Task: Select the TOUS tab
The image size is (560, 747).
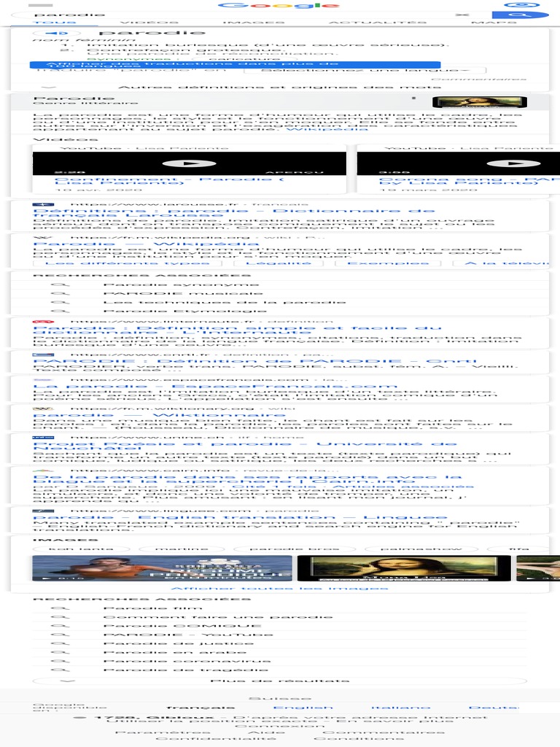Action: 54,23
